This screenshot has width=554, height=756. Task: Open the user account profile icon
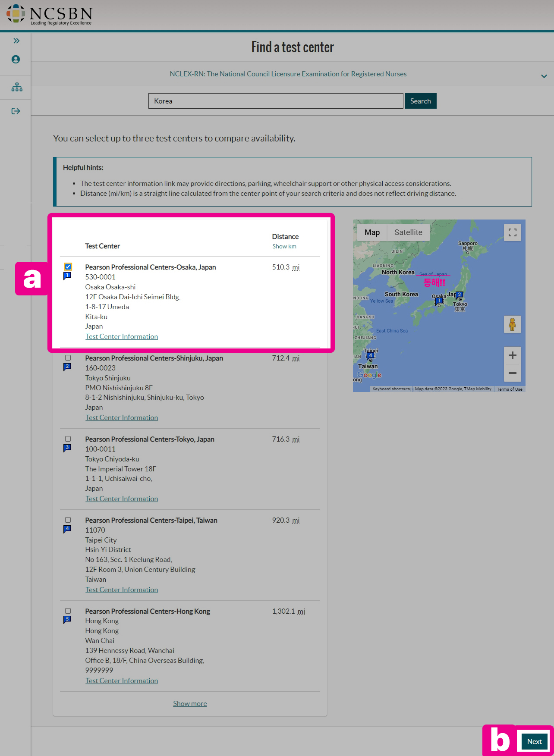pos(16,60)
